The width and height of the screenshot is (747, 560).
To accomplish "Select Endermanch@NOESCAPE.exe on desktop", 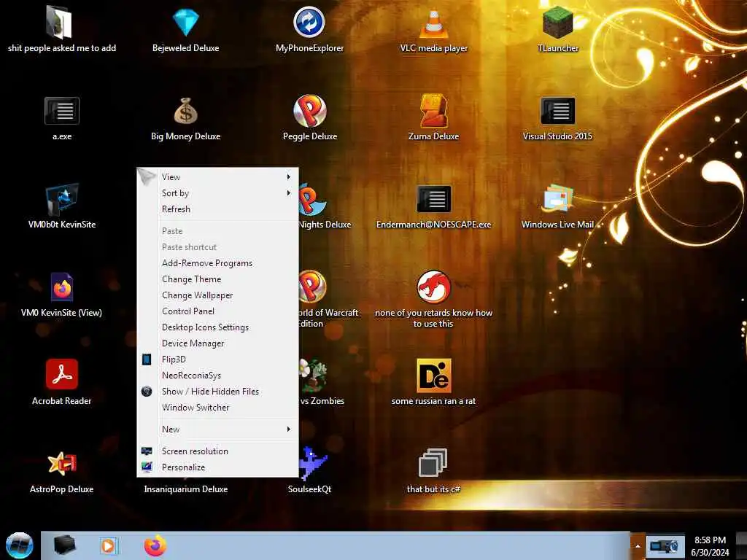I will (433, 206).
